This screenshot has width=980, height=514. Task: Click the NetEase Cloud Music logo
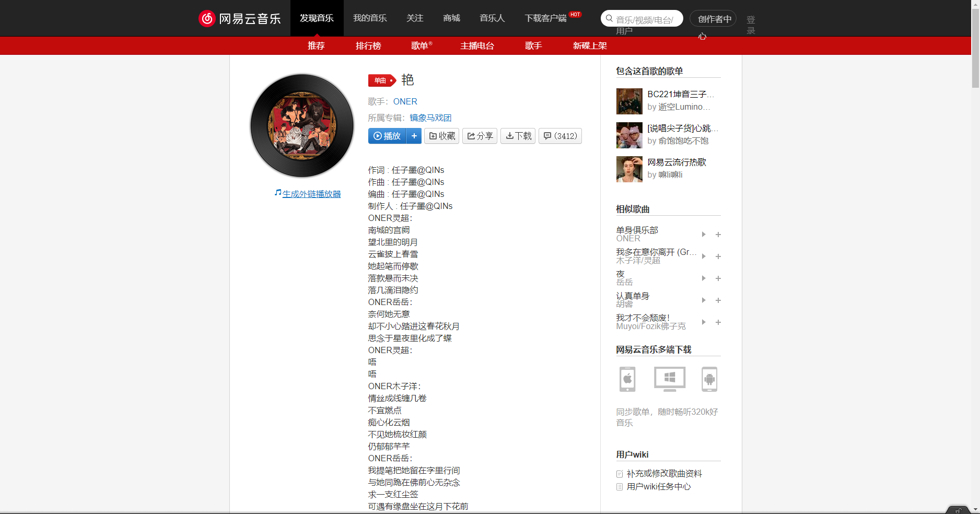(x=240, y=18)
